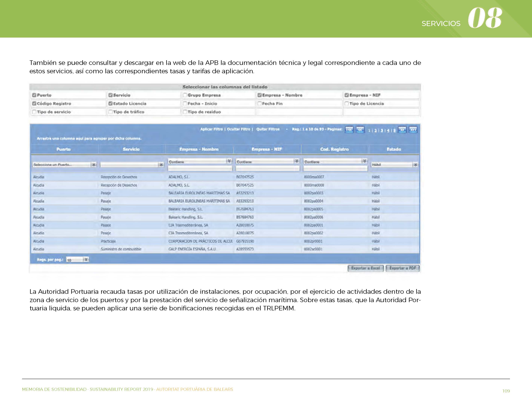Uncheck the Código Registro checkbox
Screen dimensions: 532x399
pyautogui.click(x=34, y=103)
